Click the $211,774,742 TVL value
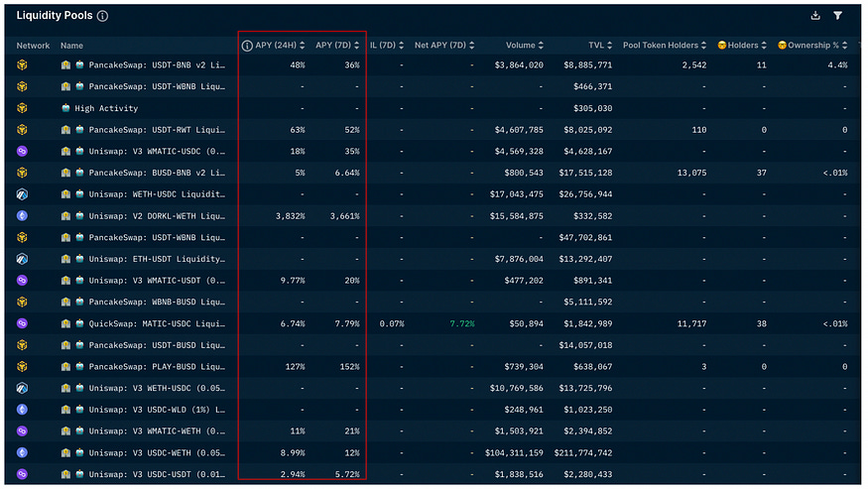This screenshot has width=868, height=489. 583,453
